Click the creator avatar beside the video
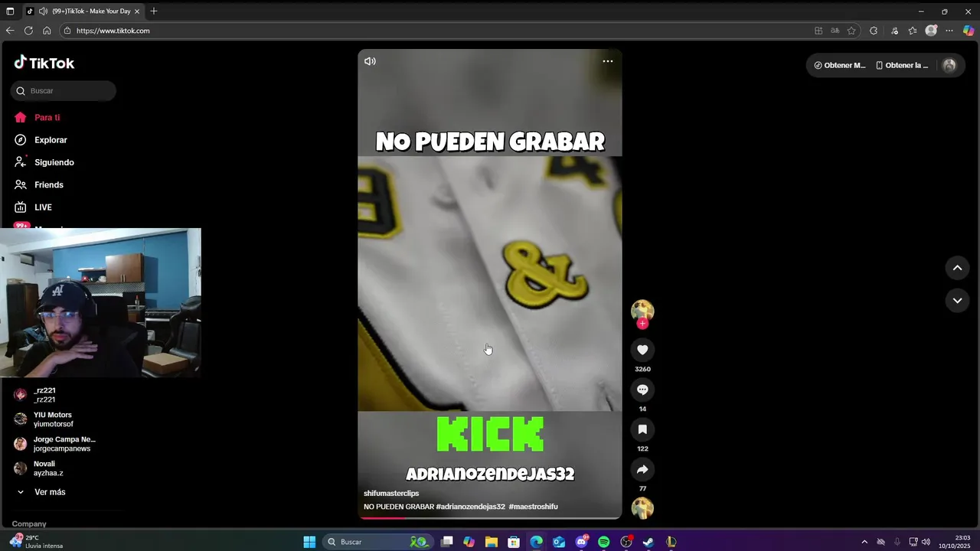980x551 pixels. click(642, 311)
